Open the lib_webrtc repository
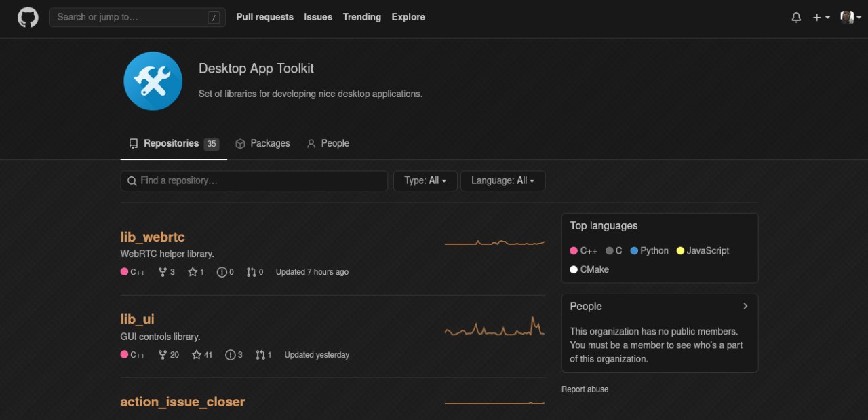Viewport: 868px width, 420px height. coord(153,237)
